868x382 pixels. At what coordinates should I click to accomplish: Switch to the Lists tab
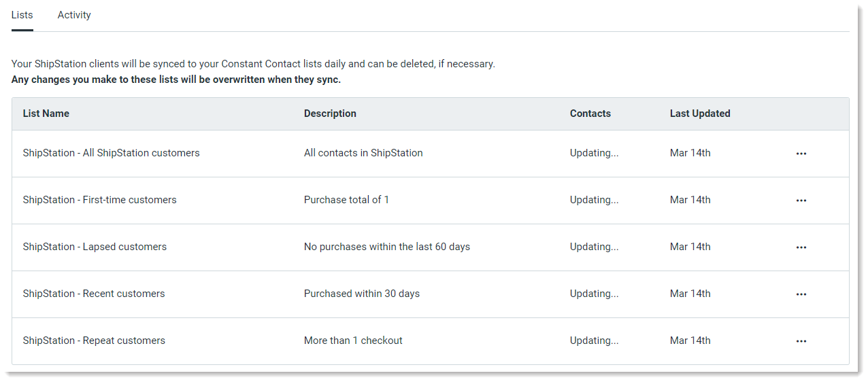click(22, 15)
